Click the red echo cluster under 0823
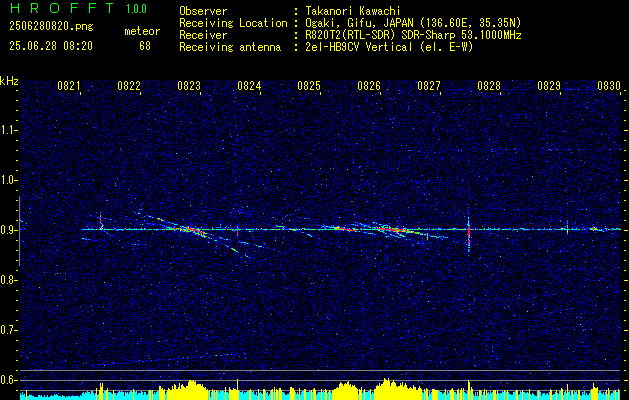The height and width of the screenshot is (400, 629). pos(192,230)
